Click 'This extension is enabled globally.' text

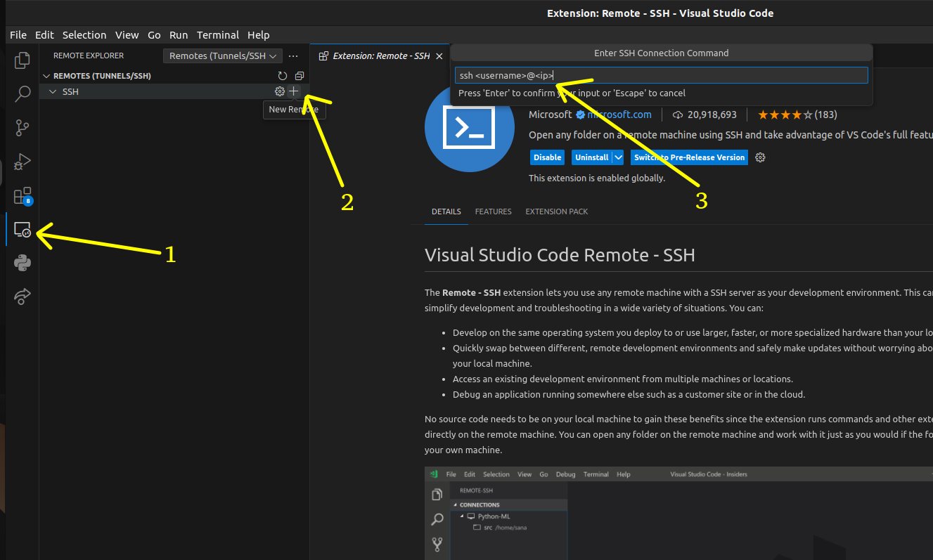[597, 178]
